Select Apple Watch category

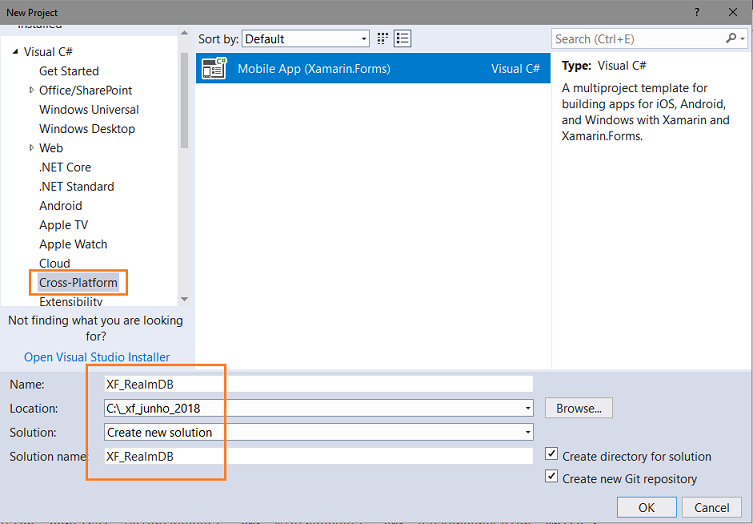[x=73, y=244]
